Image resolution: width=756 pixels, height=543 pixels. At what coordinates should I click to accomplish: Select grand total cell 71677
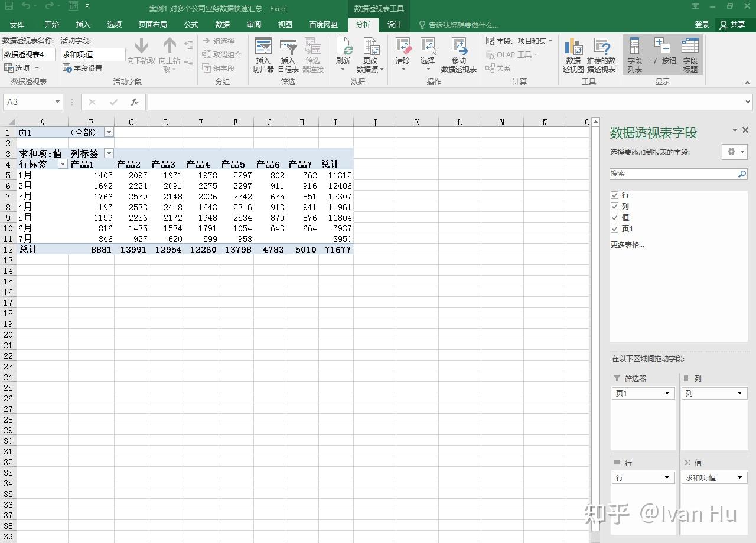(336, 250)
